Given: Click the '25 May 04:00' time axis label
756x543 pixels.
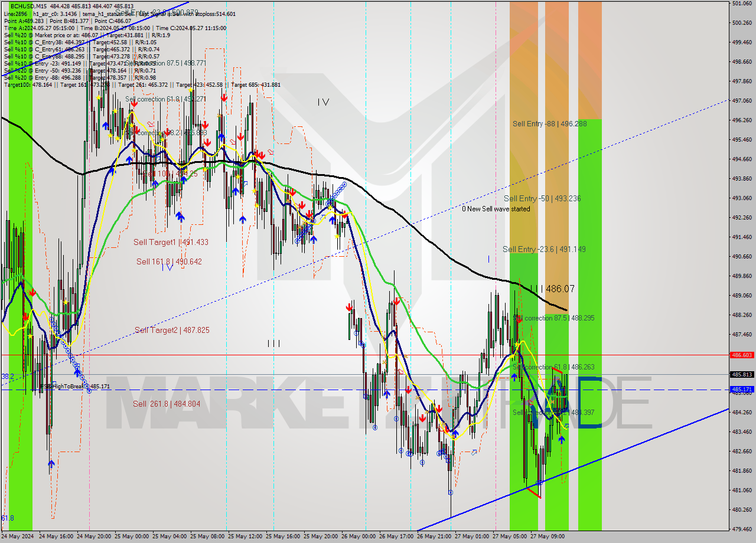Looking at the screenshot, I should tap(170, 537).
